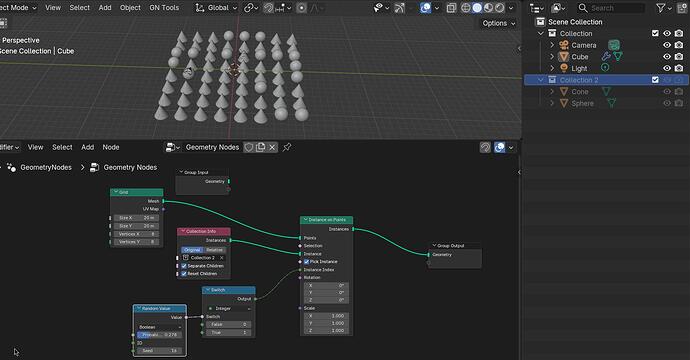Select the Cone object in outliner
The height and width of the screenshot is (360, 690).
[x=580, y=92]
